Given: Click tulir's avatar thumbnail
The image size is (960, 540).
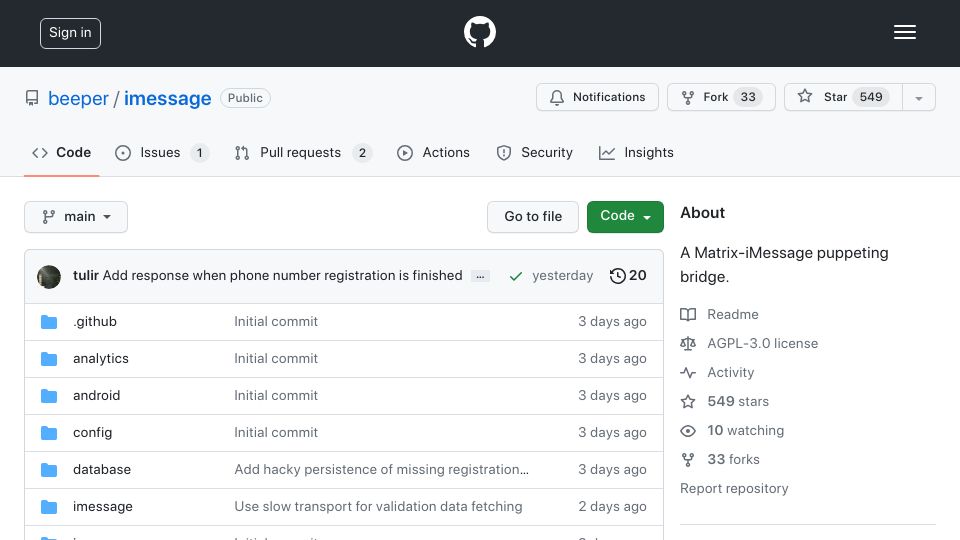Looking at the screenshot, I should [49, 277].
